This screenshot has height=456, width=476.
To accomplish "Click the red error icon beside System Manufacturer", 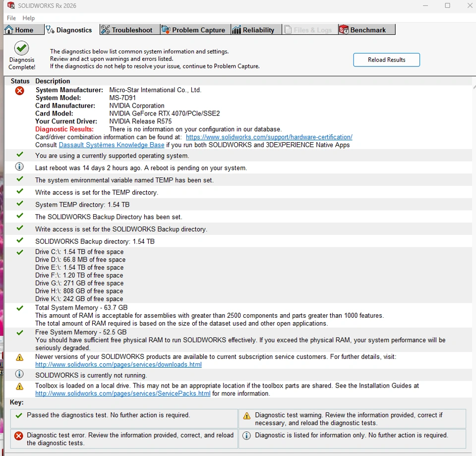I will pos(19,90).
